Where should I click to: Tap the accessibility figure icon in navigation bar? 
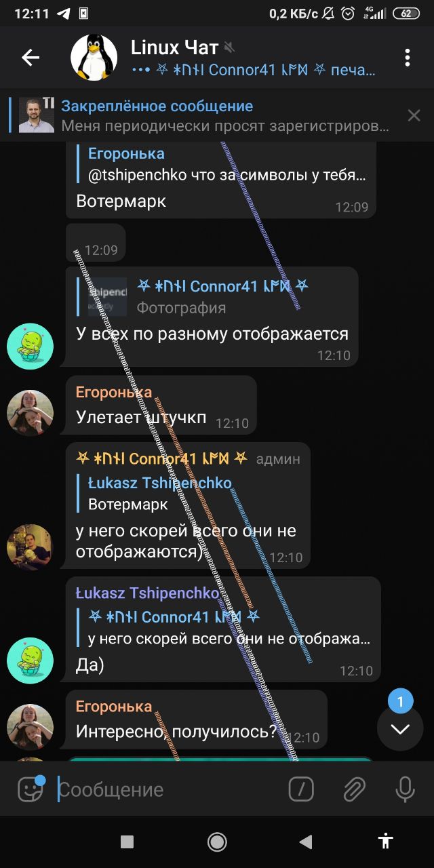(x=387, y=842)
